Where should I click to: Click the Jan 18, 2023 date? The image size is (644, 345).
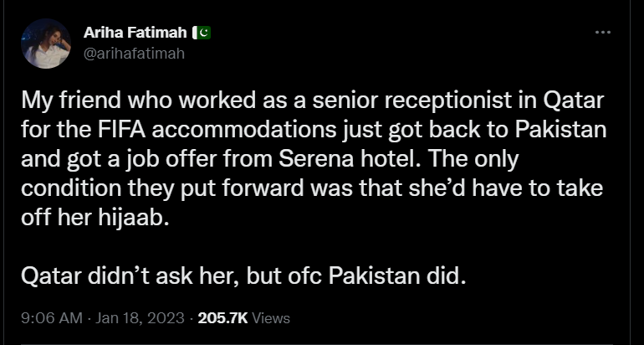click(x=140, y=318)
